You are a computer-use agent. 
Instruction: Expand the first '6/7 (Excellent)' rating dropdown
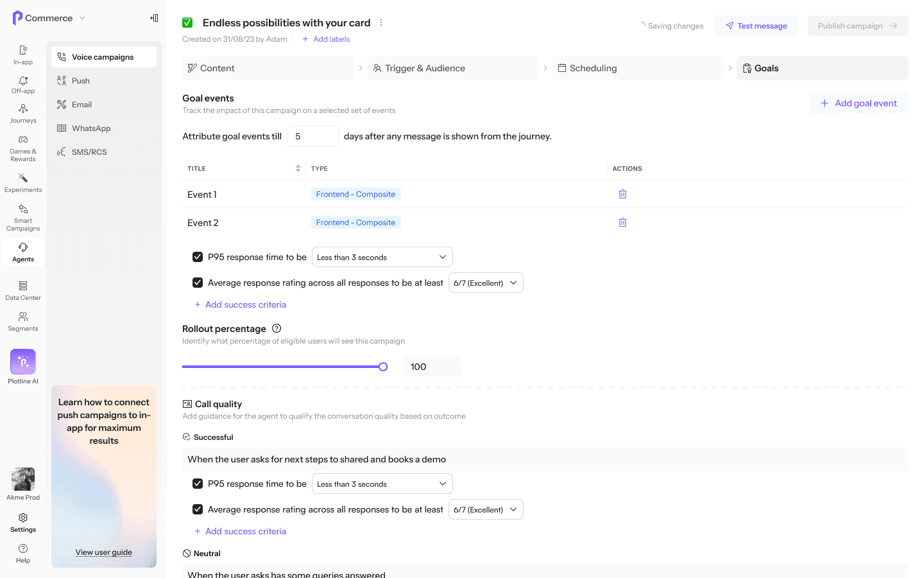486,283
